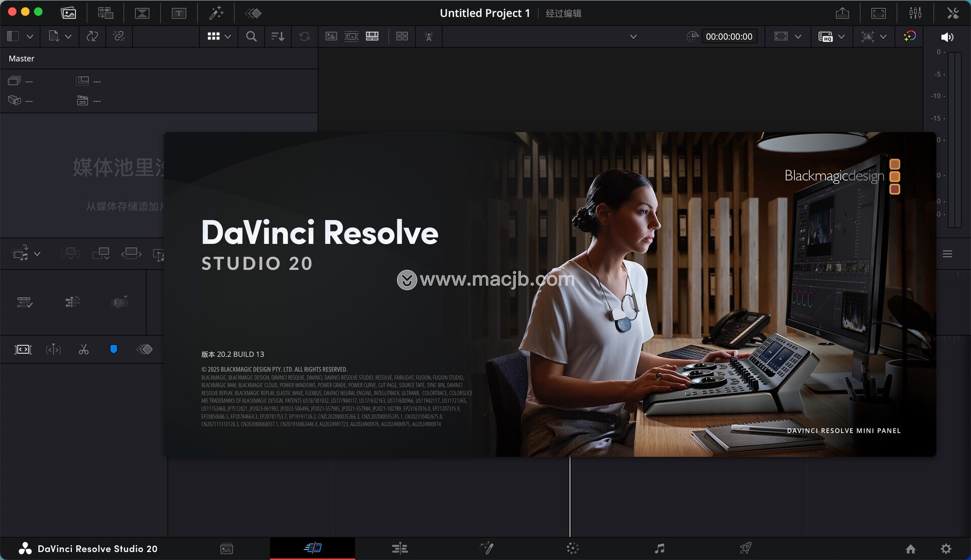Switch viewer to Timeline mode
The width and height of the screenshot is (971, 560).
(372, 36)
